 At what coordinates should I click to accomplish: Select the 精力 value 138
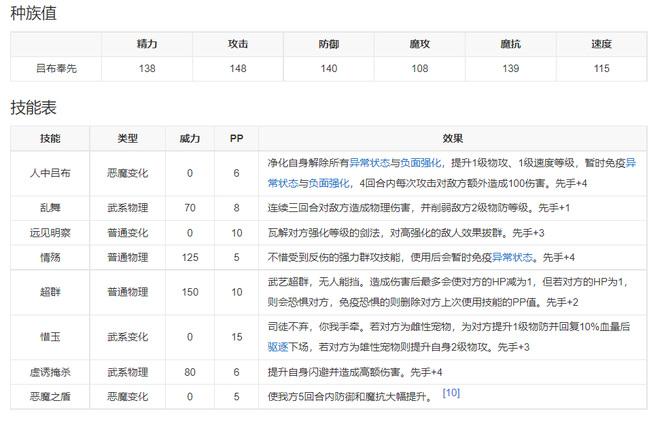pos(147,68)
